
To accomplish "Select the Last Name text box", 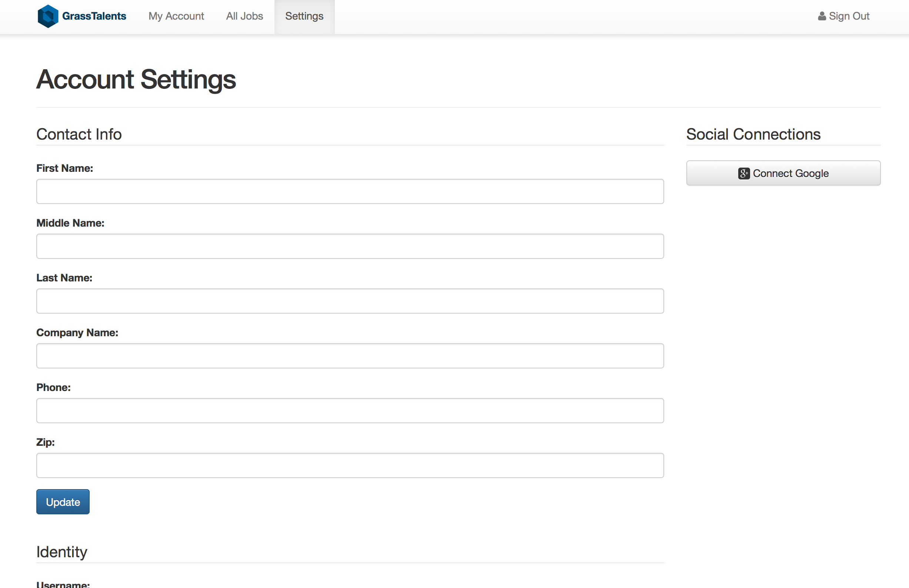I will click(x=350, y=301).
